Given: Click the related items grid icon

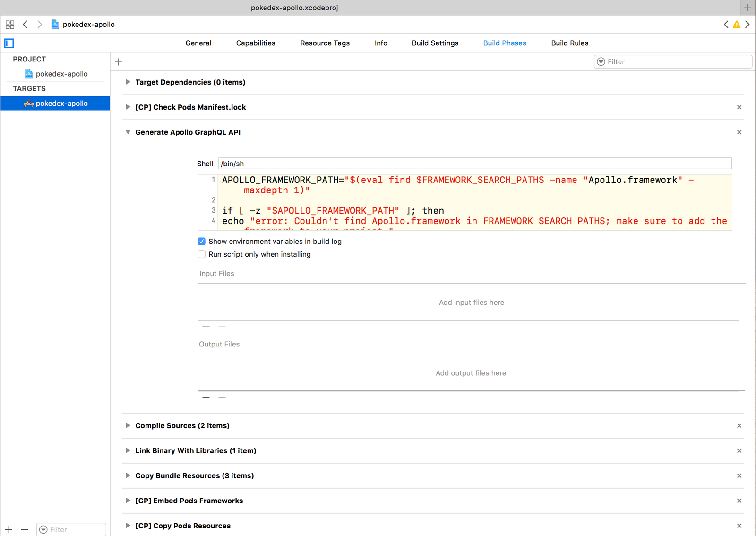Looking at the screenshot, I should coord(10,25).
